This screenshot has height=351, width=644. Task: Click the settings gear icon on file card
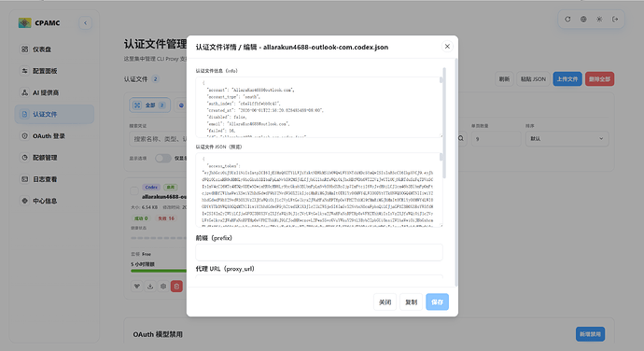click(163, 287)
